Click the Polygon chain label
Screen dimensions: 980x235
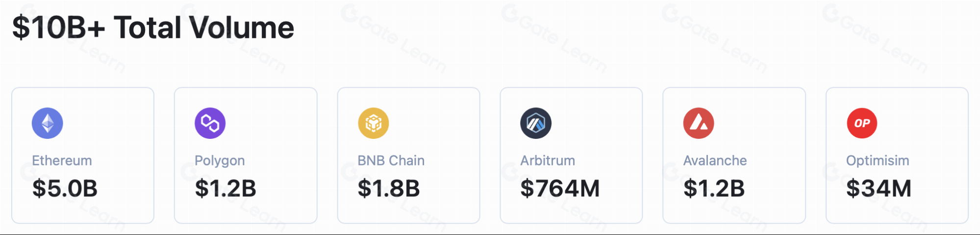point(220,161)
